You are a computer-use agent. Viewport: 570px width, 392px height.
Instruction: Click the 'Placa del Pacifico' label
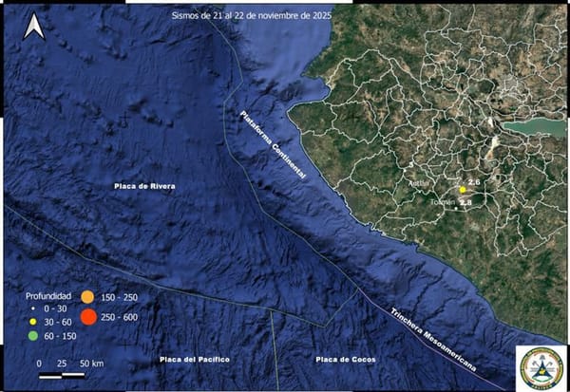tap(195, 360)
